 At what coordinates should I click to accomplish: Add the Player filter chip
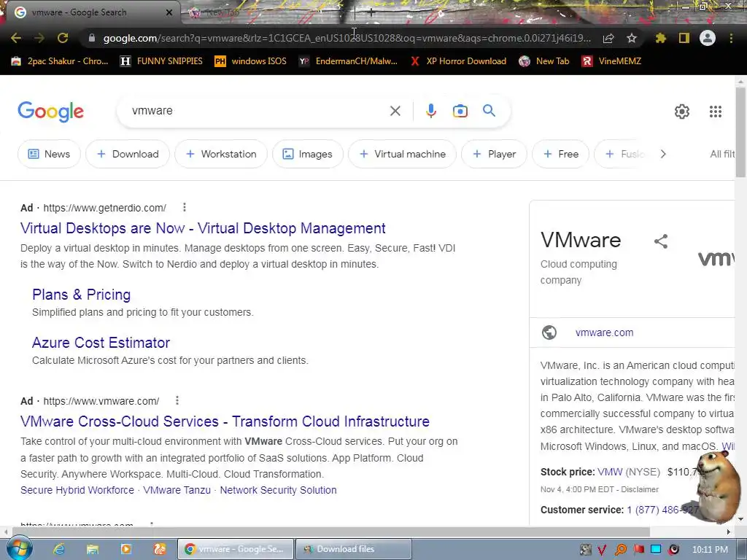[x=494, y=154]
